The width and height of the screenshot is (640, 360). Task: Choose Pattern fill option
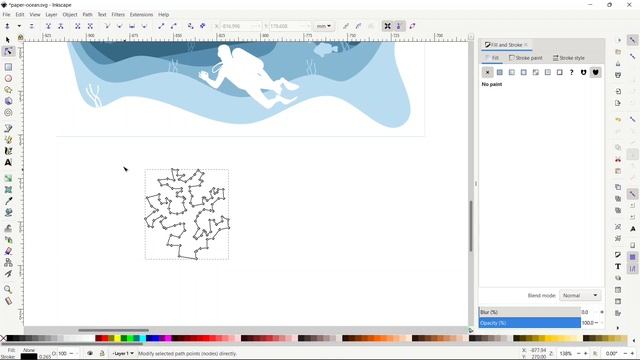pos(548,72)
